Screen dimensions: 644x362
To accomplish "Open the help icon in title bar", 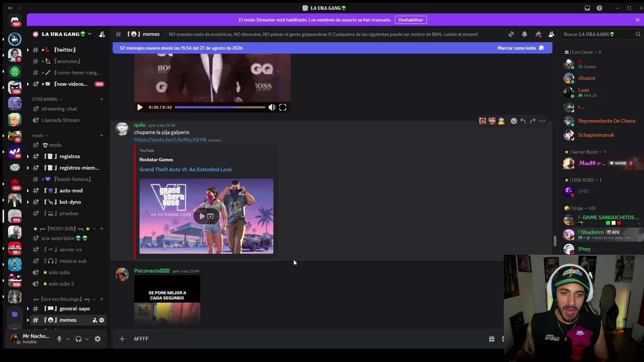I will pos(599,8).
